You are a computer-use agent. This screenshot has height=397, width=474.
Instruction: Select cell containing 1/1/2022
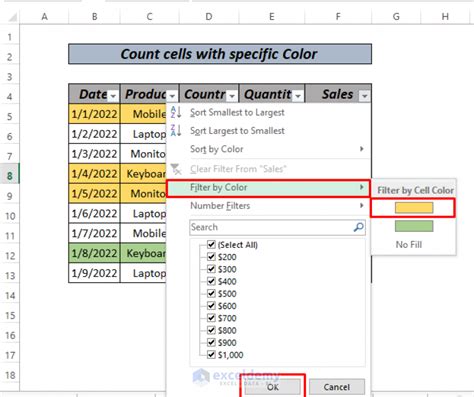94,114
